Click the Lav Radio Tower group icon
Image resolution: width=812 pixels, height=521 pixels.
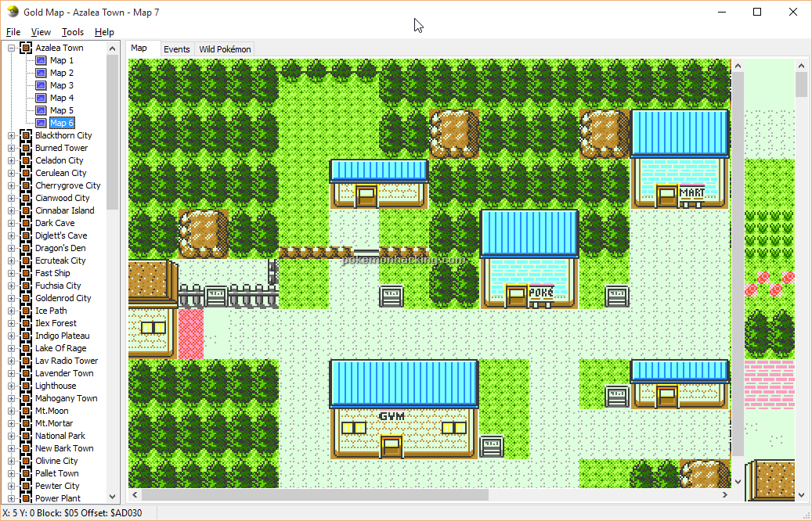[x=26, y=361]
